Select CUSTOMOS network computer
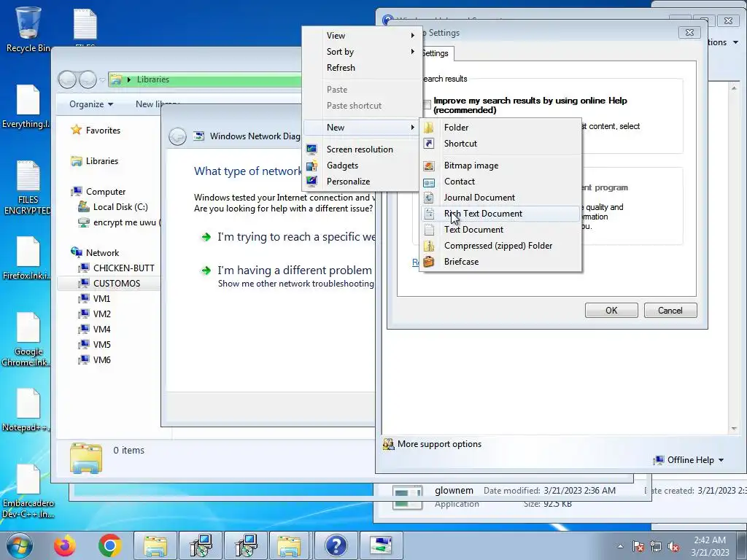Image resolution: width=747 pixels, height=560 pixels. pos(109,284)
